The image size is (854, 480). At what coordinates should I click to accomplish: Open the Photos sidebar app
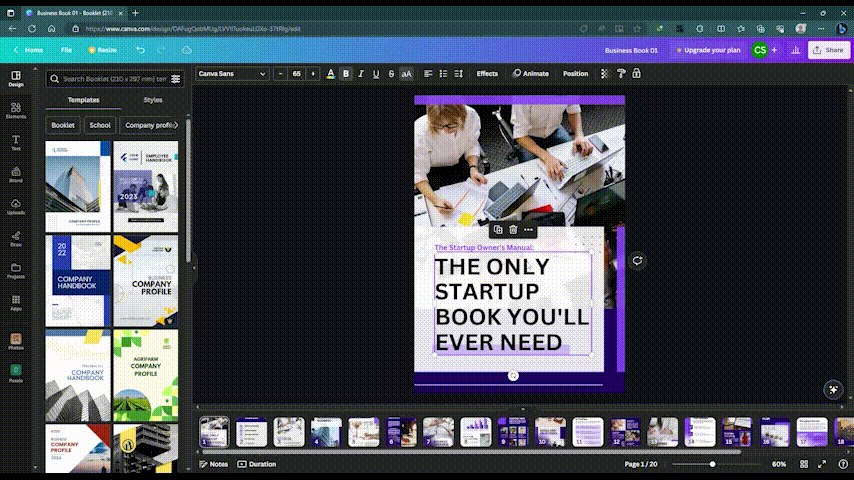pos(16,342)
